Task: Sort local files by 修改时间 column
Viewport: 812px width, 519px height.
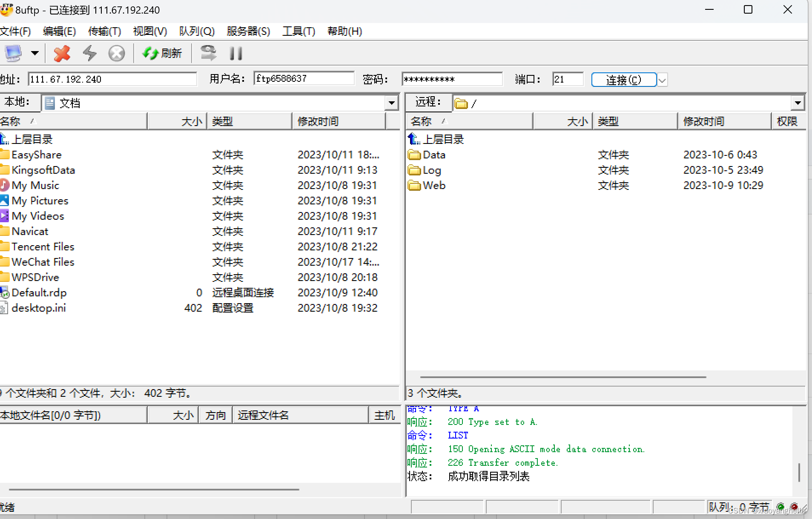Action: click(x=339, y=121)
